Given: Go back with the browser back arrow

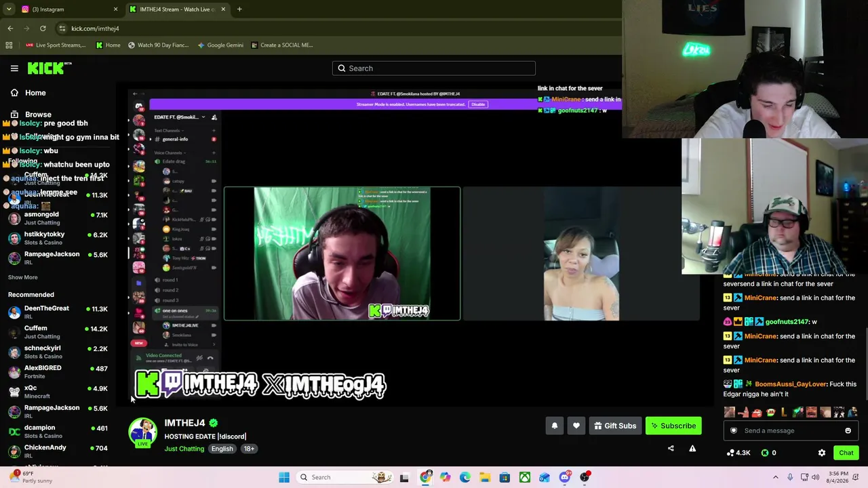Looking at the screenshot, I should click(10, 28).
